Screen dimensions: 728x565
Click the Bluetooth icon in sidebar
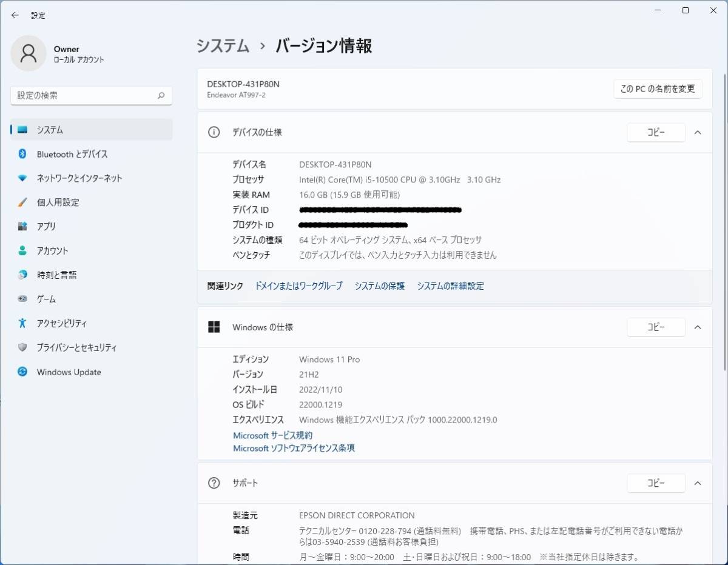tap(22, 154)
